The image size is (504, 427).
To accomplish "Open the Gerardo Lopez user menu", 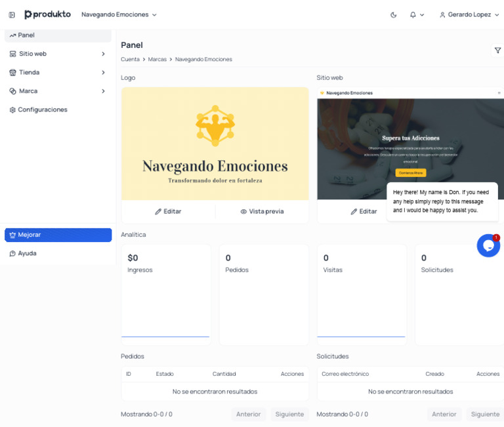I will click(x=469, y=15).
